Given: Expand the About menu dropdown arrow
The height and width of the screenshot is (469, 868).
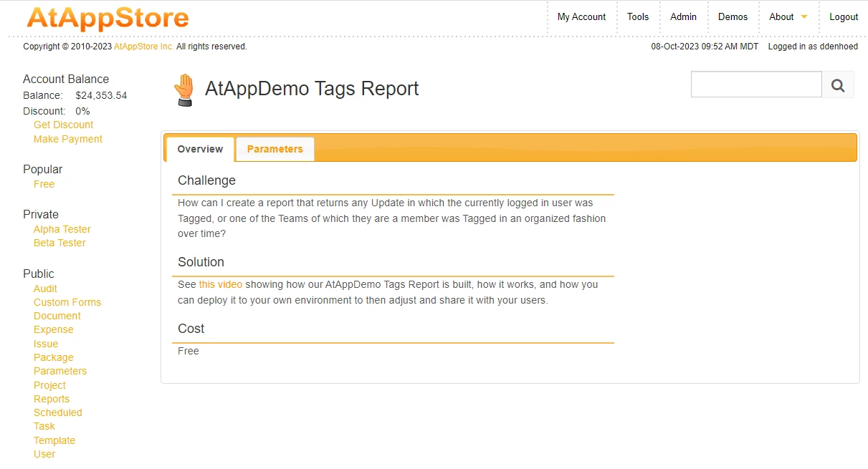Looking at the screenshot, I should point(804,17).
